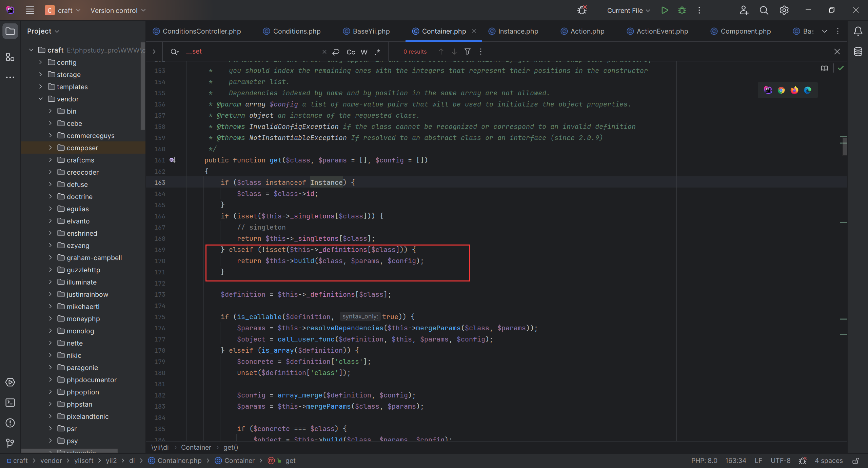Open the Current File run configuration dropdown
This screenshot has width=868, height=468.
click(x=628, y=11)
